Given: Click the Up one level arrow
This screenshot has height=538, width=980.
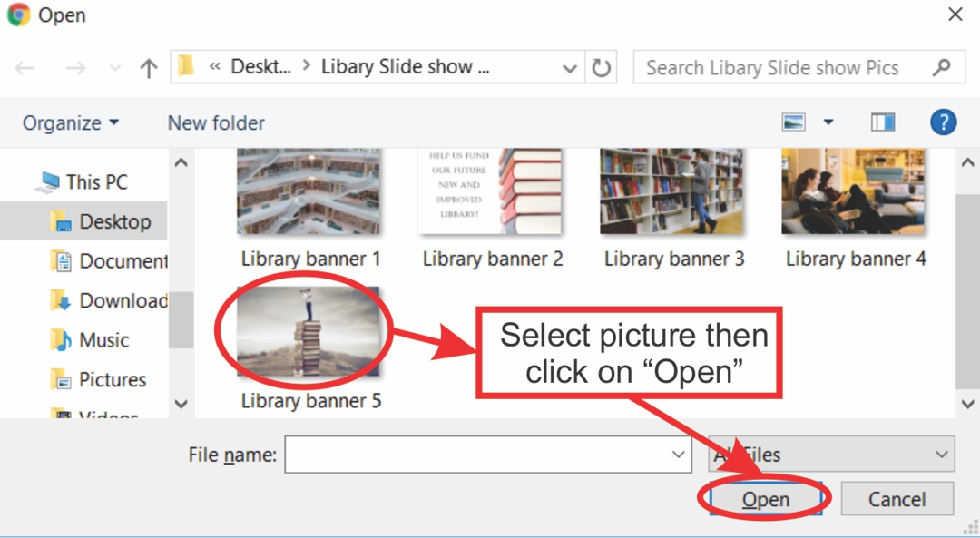Looking at the screenshot, I should [149, 67].
